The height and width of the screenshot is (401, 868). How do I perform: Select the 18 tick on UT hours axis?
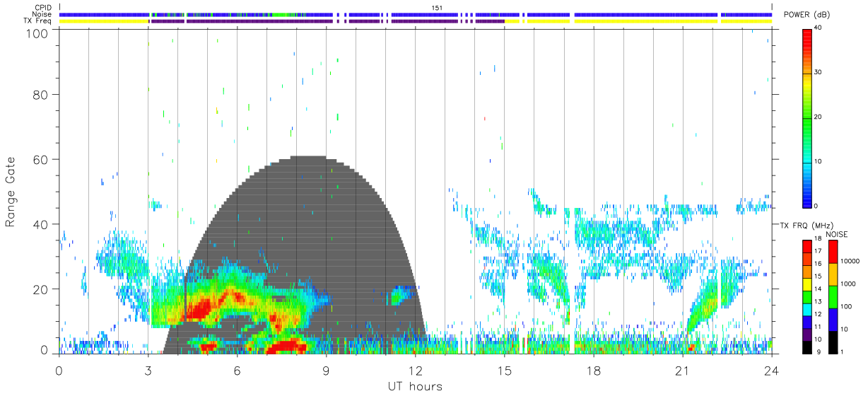[x=593, y=370]
